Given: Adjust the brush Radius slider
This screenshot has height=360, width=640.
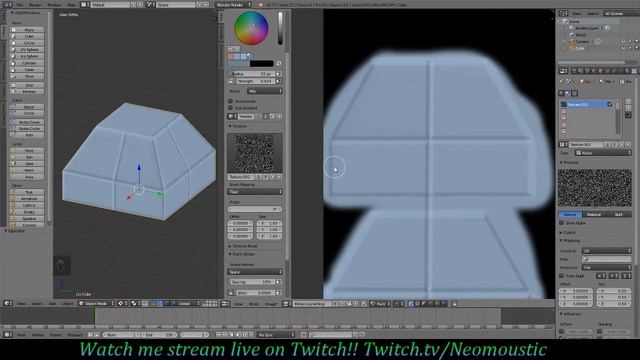Looking at the screenshot, I should (x=252, y=74).
